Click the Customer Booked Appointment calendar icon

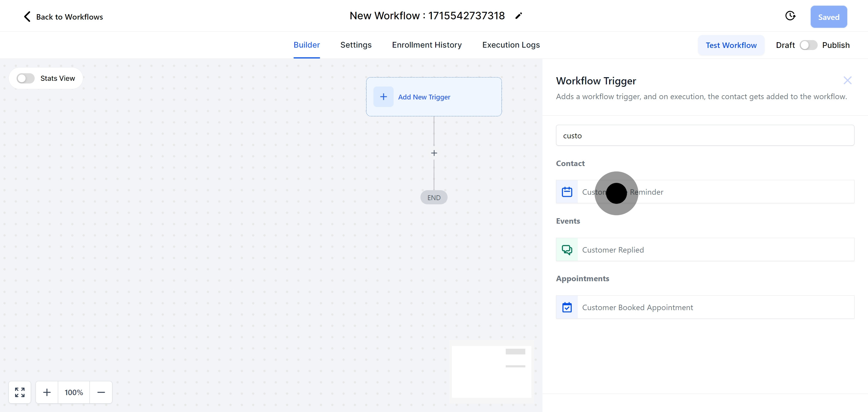click(567, 307)
